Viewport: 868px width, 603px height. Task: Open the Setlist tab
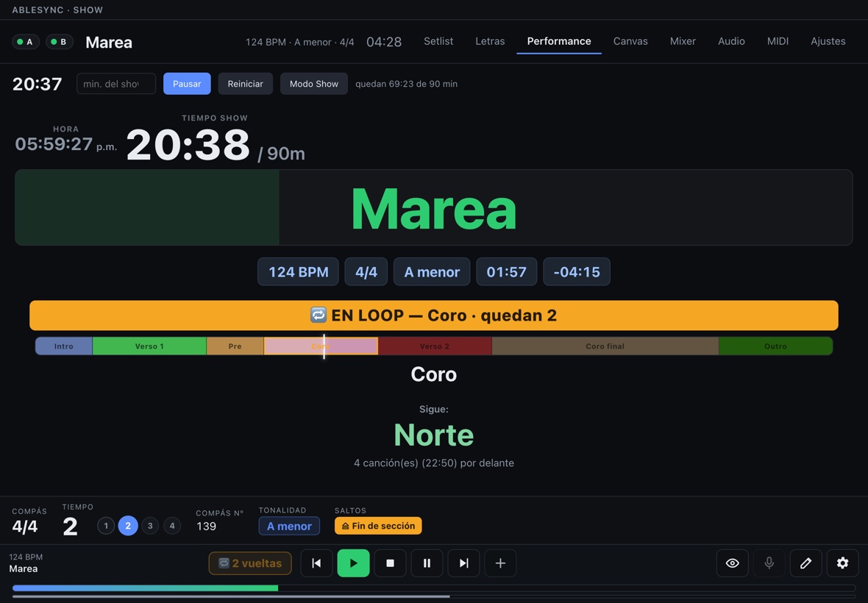438,41
